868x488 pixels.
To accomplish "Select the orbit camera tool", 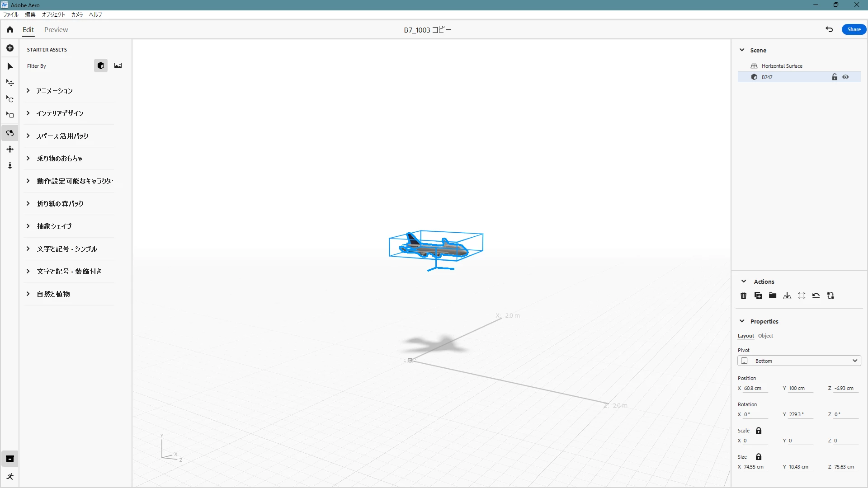I will (x=10, y=133).
